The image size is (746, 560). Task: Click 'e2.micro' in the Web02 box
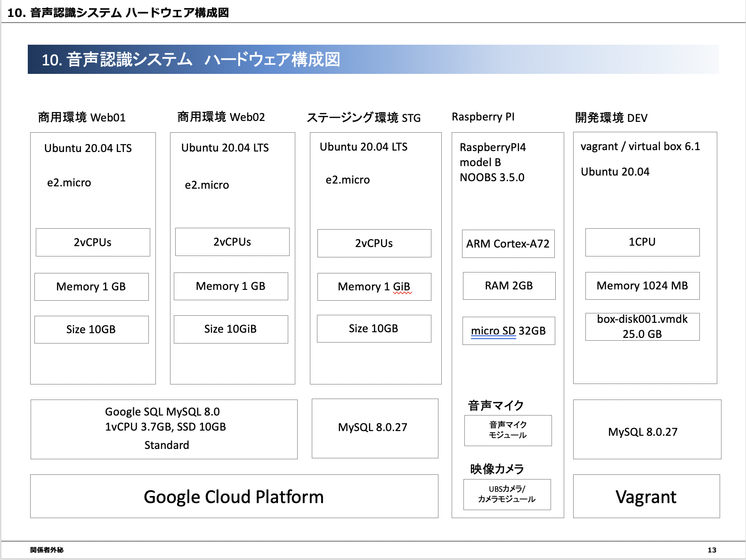point(207,185)
